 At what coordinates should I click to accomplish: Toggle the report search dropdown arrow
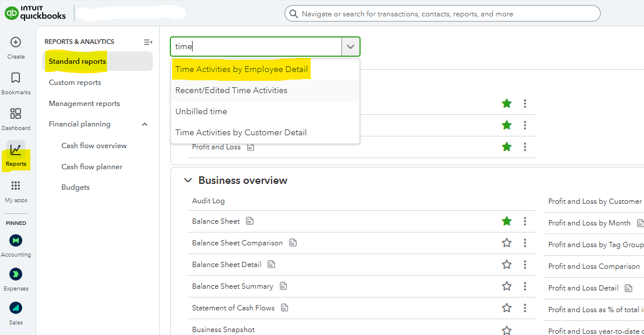(351, 47)
